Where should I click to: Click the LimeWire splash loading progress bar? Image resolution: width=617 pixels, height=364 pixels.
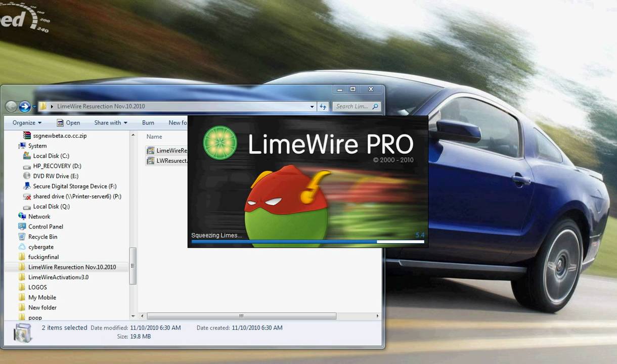coord(308,242)
